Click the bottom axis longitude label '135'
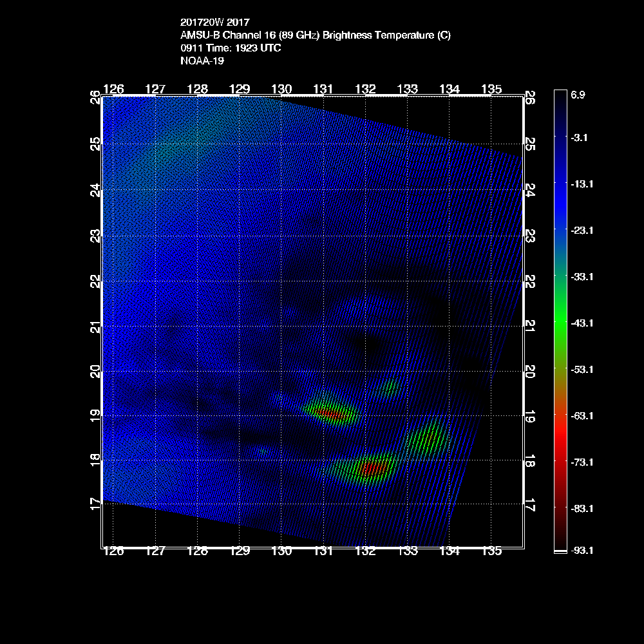Viewport: 644px width, 644px height. tap(491, 551)
